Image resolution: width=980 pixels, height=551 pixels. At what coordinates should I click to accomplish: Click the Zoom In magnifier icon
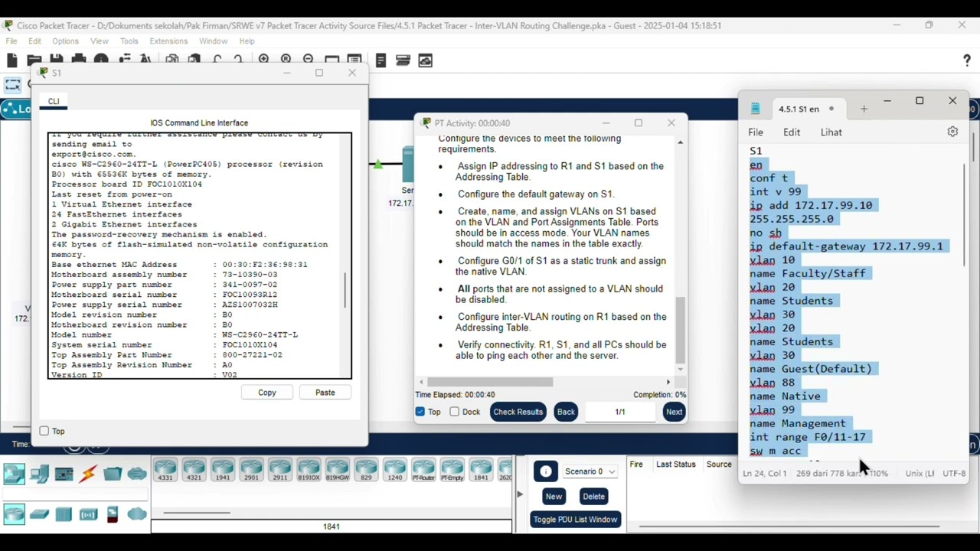[263, 60]
